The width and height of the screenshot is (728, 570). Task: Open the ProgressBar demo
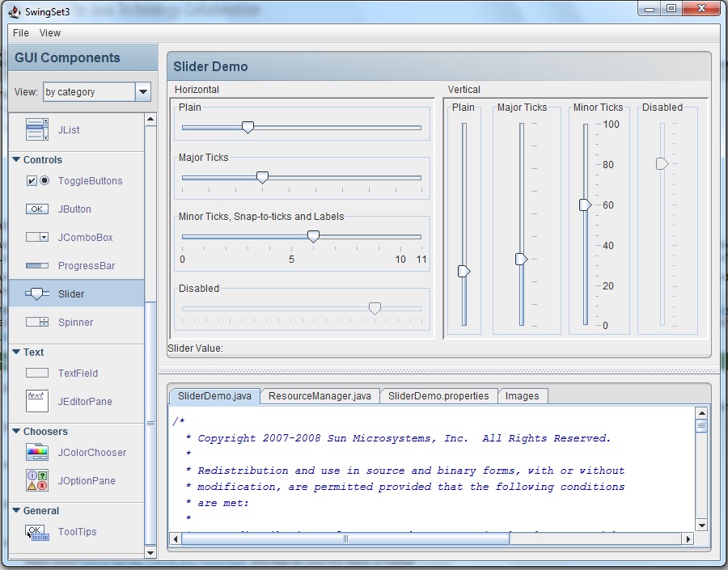[87, 266]
